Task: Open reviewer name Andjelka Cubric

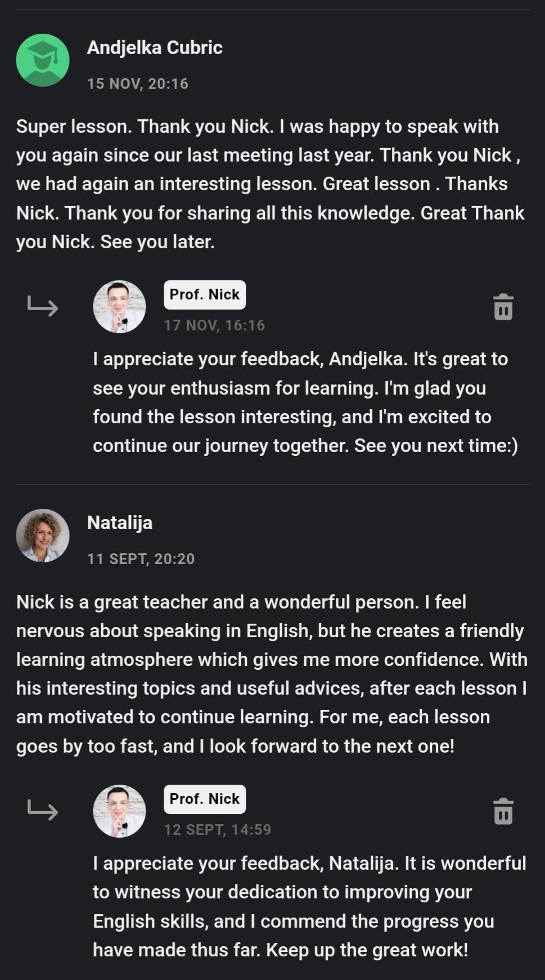Action: 155,48
